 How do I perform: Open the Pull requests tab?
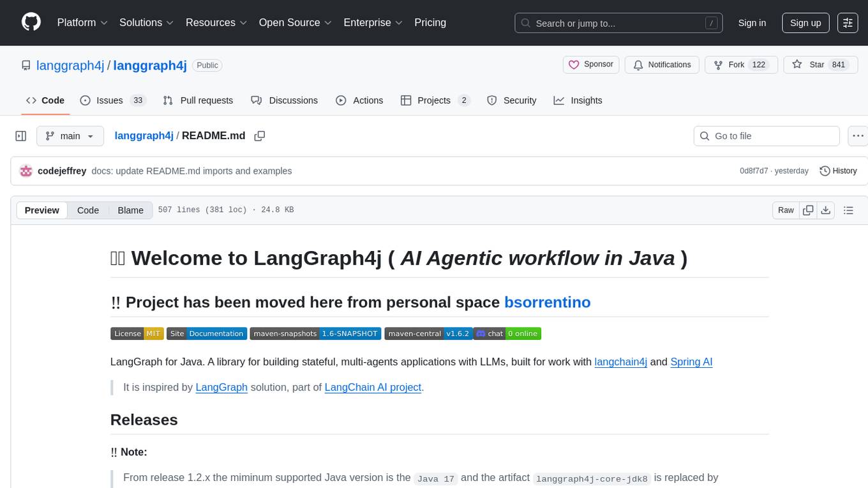point(198,100)
